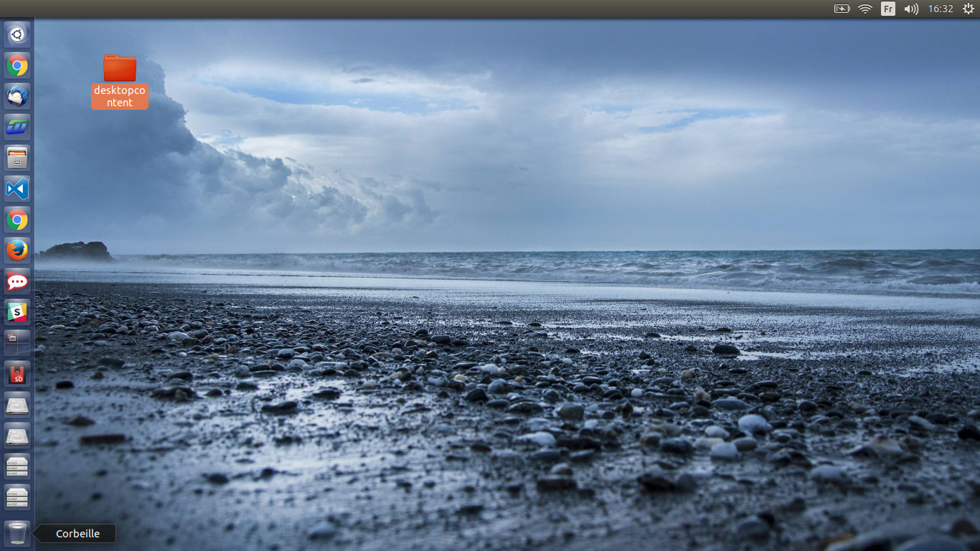Open the sound volume indicator
980x551 pixels.
tap(911, 9)
